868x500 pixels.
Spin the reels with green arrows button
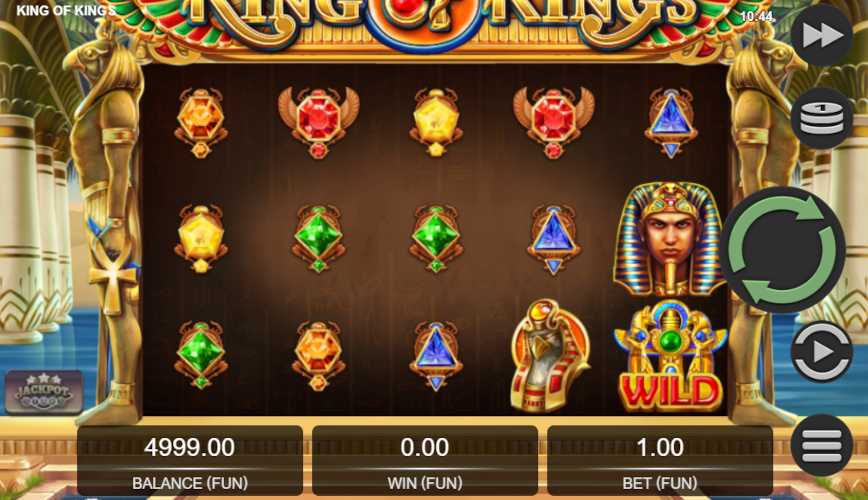click(x=782, y=250)
